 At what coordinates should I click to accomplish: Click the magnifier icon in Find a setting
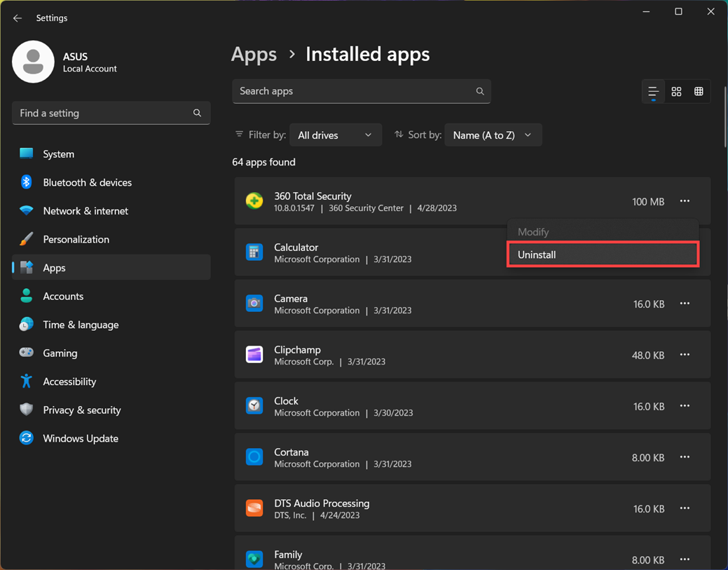(x=198, y=113)
